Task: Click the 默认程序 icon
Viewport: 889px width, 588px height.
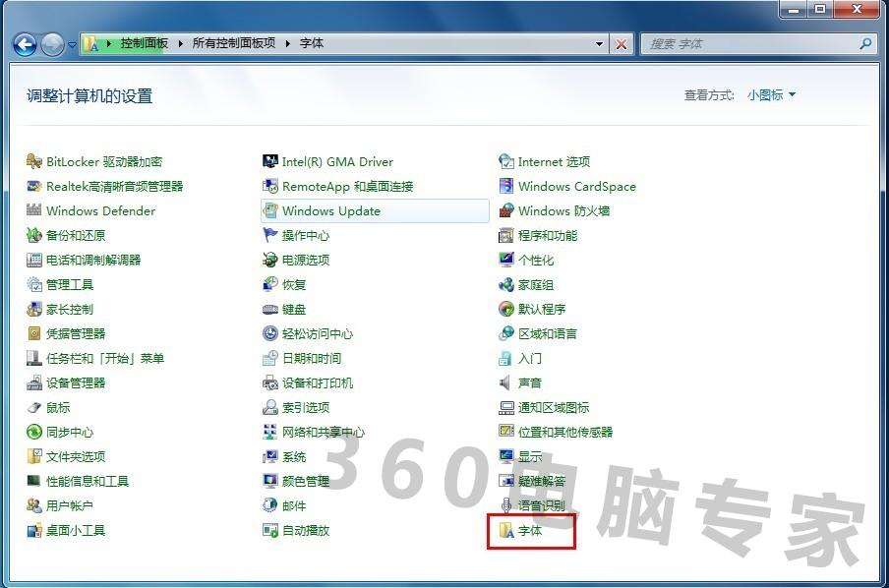Action: coord(505,309)
